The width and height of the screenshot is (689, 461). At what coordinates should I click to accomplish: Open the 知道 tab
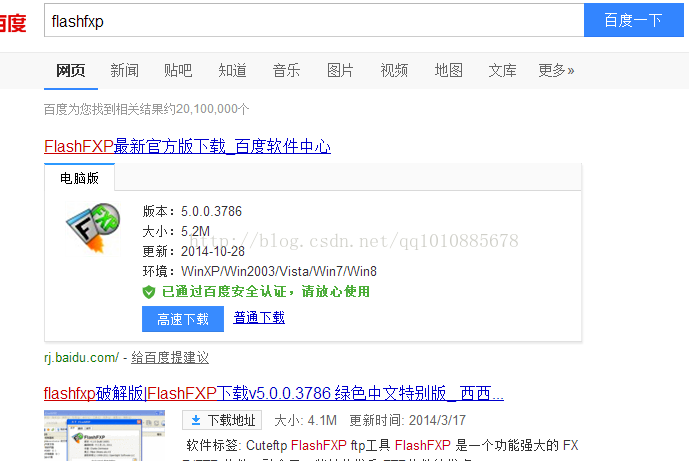232,70
